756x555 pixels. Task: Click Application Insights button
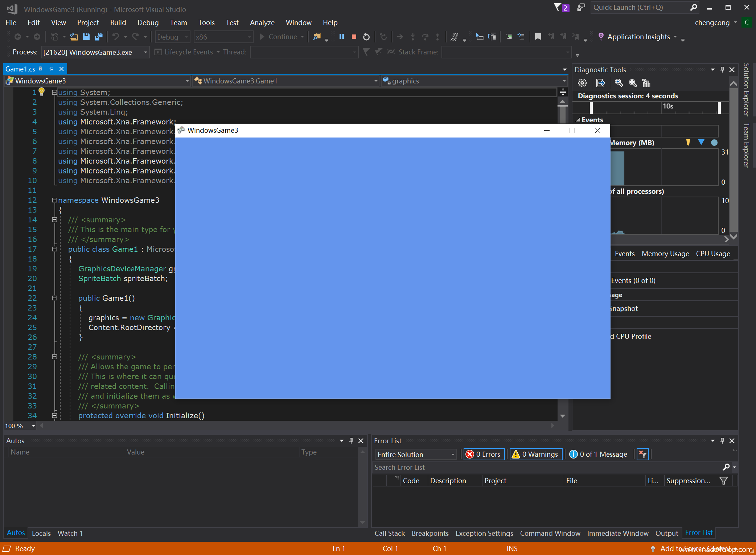[638, 37]
